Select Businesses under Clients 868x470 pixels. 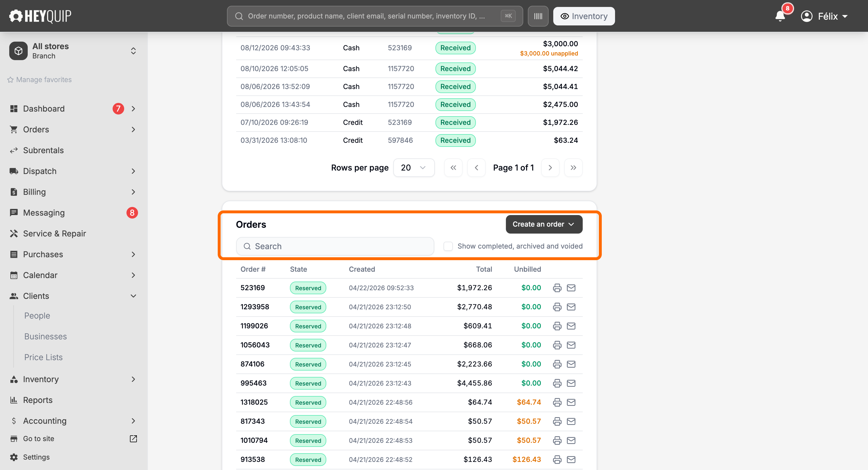point(46,336)
